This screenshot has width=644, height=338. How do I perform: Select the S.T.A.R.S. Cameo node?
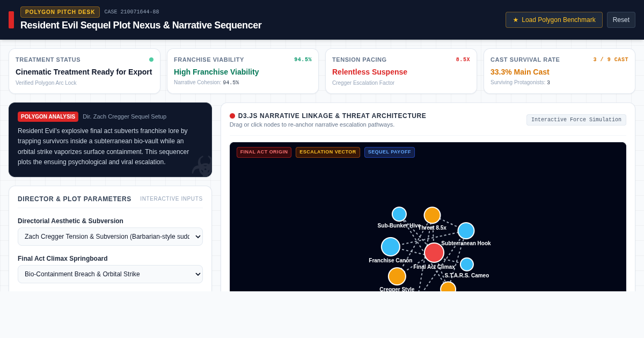(x=467, y=264)
